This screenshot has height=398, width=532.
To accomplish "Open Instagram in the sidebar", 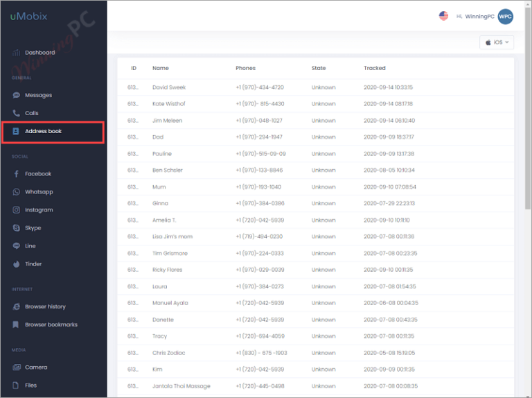I will tap(39, 210).
